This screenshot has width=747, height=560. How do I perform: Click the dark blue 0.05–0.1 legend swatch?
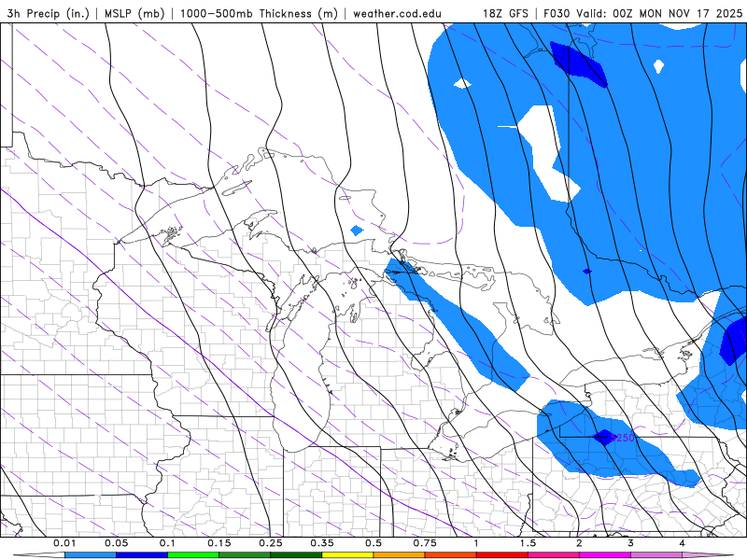pos(142,555)
